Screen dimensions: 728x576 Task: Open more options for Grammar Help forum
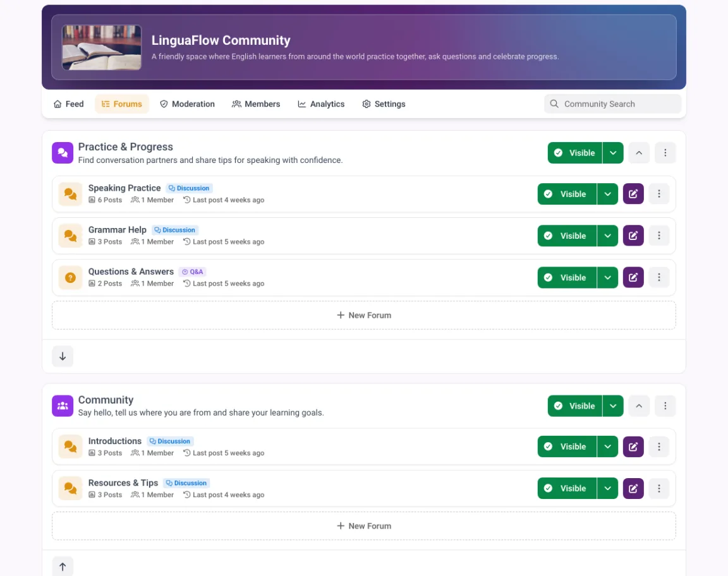pos(659,236)
